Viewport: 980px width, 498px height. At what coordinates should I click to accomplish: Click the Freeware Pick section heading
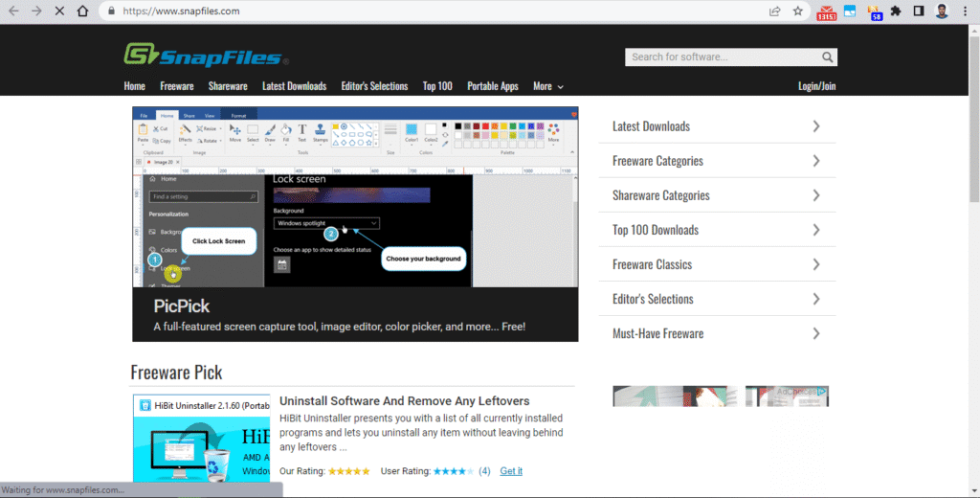pyautogui.click(x=176, y=373)
